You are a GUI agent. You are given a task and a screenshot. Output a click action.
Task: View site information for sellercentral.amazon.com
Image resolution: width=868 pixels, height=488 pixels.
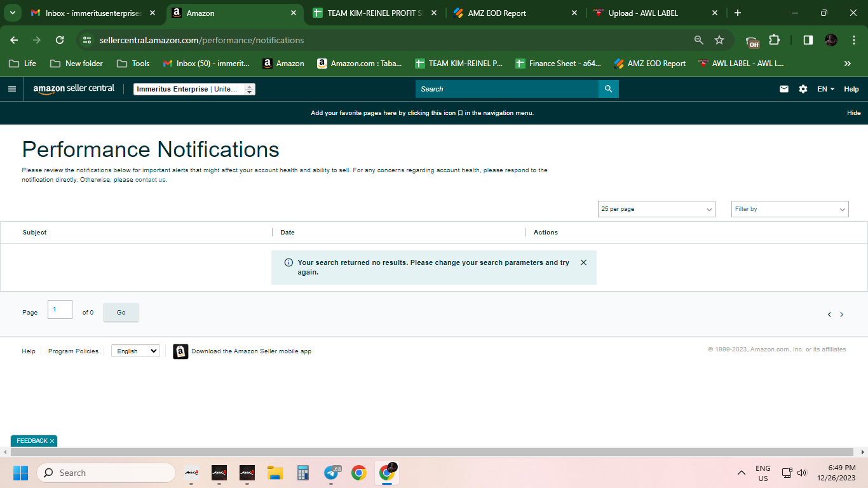pyautogui.click(x=88, y=40)
